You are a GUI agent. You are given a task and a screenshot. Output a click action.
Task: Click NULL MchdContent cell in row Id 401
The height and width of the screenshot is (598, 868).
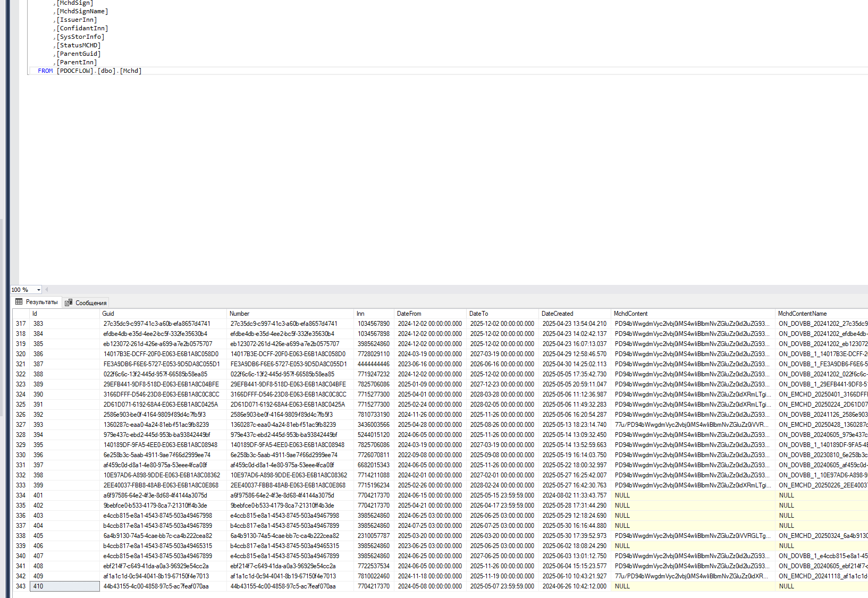tap(693, 495)
